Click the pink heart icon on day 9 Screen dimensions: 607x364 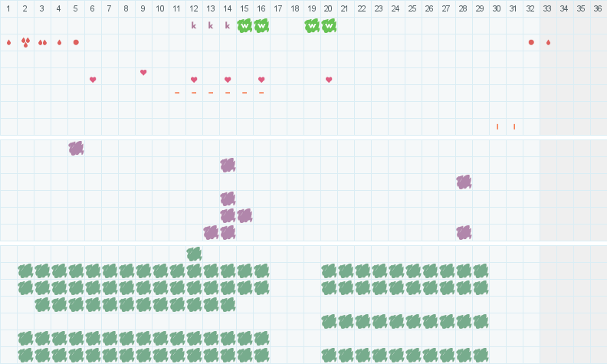(143, 73)
